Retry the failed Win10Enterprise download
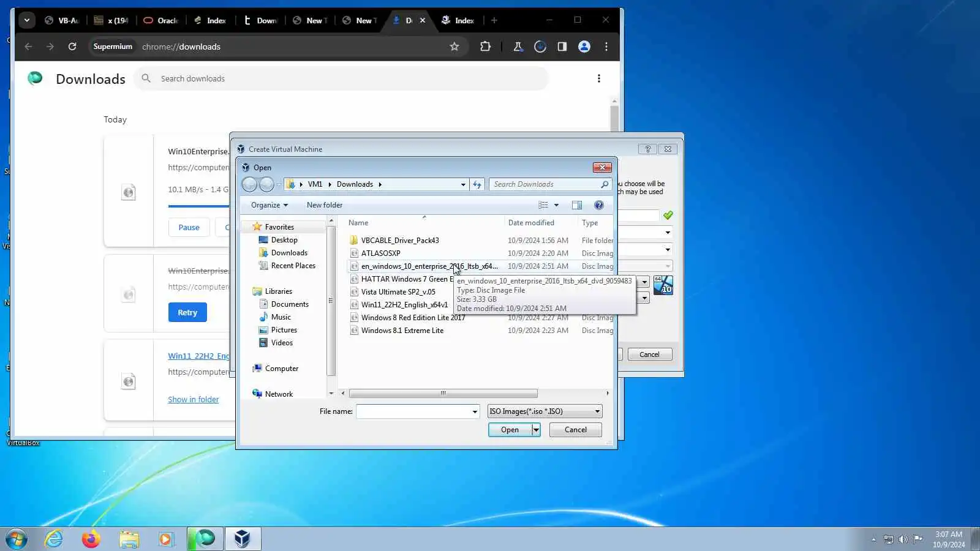980x551 pixels. tap(187, 312)
